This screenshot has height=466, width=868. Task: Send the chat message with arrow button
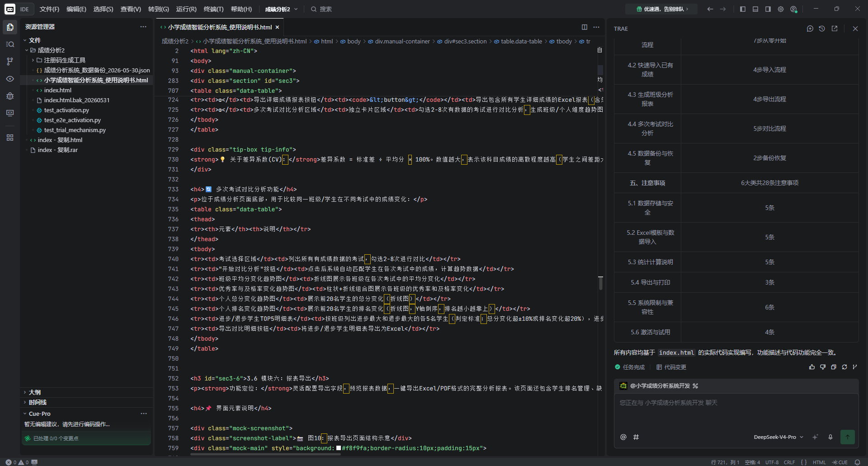click(x=848, y=437)
